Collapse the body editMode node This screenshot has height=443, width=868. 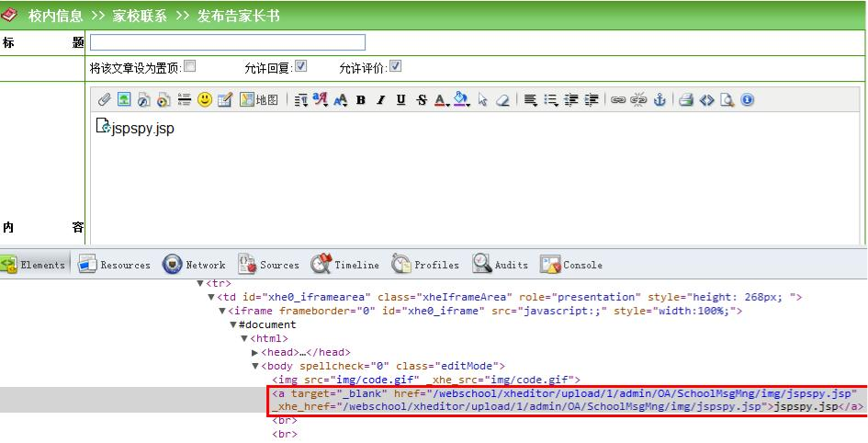coord(255,366)
